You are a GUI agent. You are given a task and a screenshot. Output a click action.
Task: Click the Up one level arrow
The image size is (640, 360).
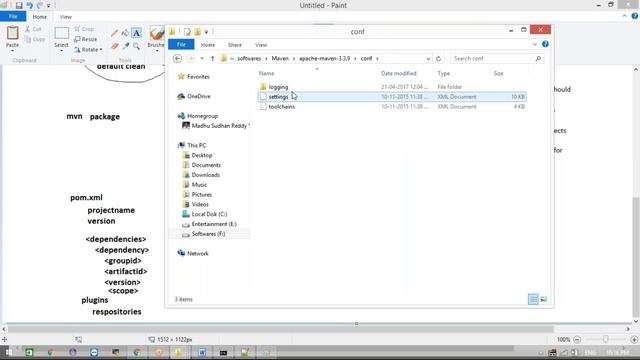point(212,59)
